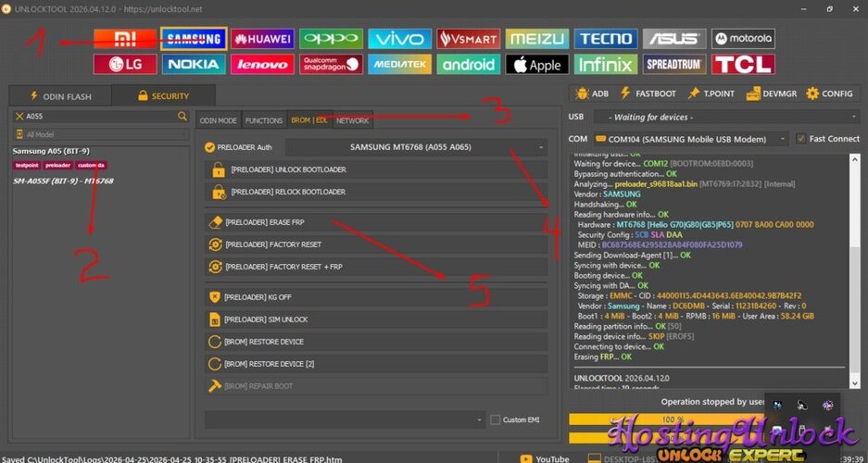Pick the Vsmart brand logo
This screenshot has height=463, width=868.
[469, 39]
